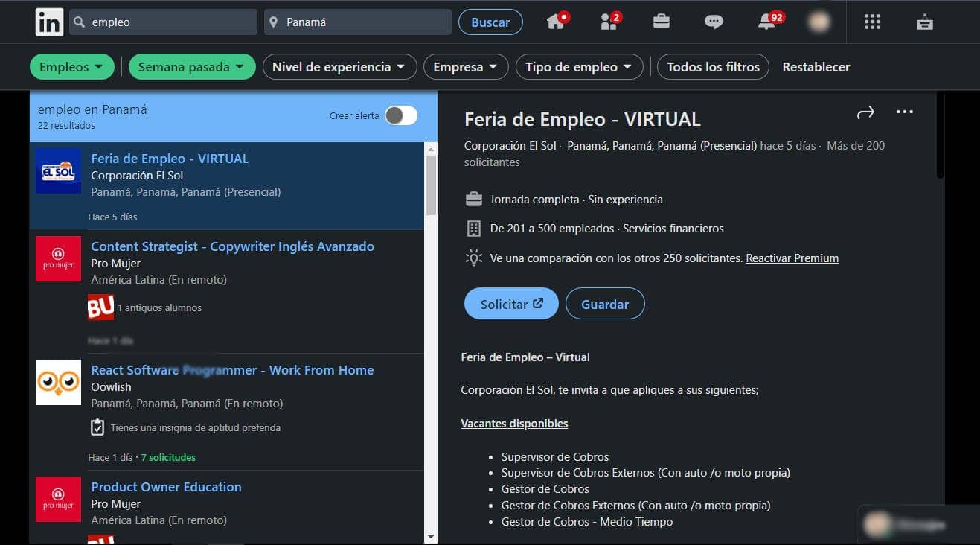Click 'Supervisor de Cobros' bullet item
Image resolution: width=980 pixels, height=545 pixels.
[x=555, y=456]
